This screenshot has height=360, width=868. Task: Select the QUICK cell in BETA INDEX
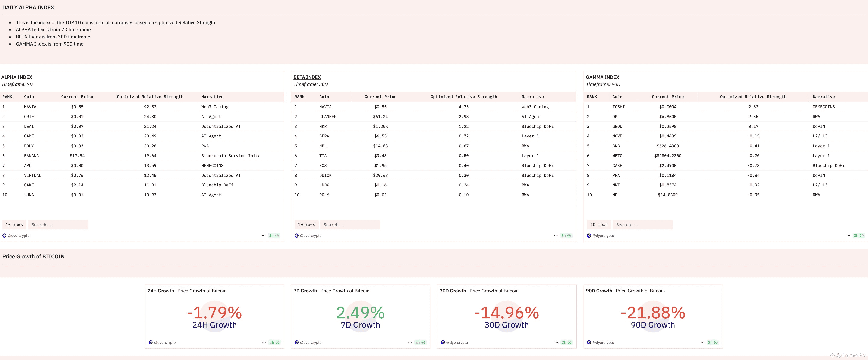coord(325,176)
